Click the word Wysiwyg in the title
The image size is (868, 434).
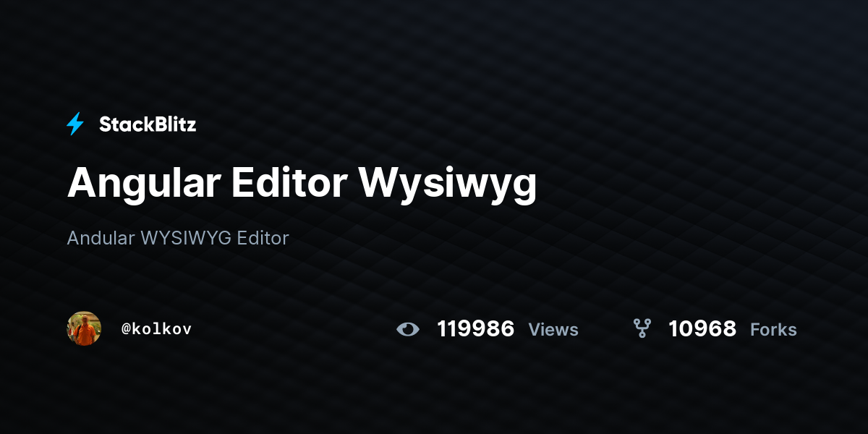(448, 185)
